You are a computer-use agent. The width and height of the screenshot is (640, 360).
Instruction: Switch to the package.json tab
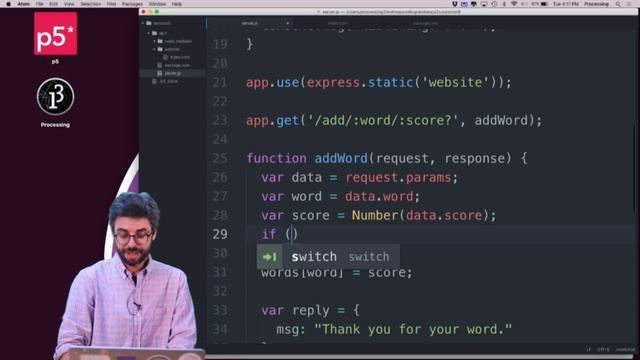tap(425, 23)
